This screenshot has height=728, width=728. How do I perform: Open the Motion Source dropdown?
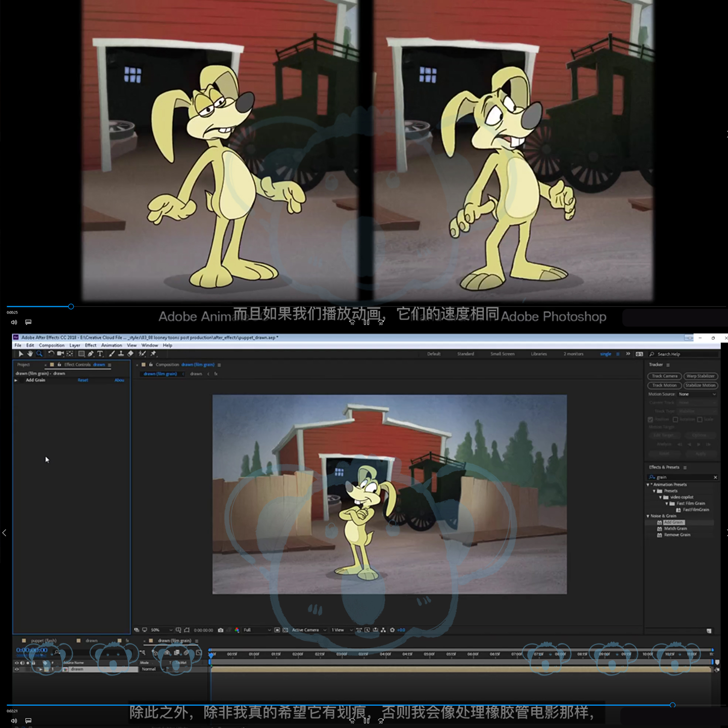click(x=698, y=394)
